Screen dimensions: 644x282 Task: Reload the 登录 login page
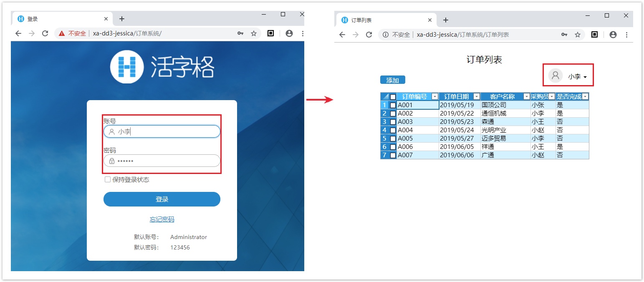[45, 33]
